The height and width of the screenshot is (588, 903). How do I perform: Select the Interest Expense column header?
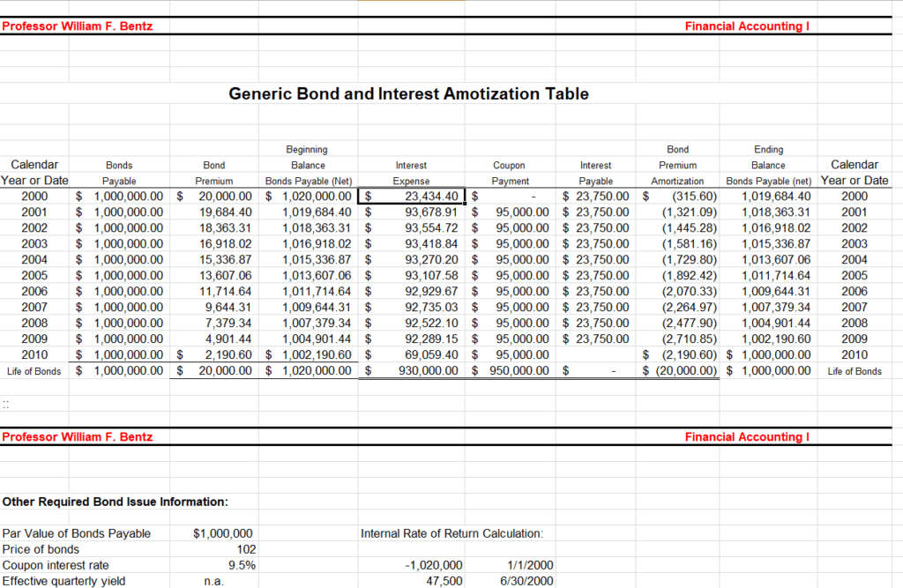pyautogui.click(x=411, y=173)
